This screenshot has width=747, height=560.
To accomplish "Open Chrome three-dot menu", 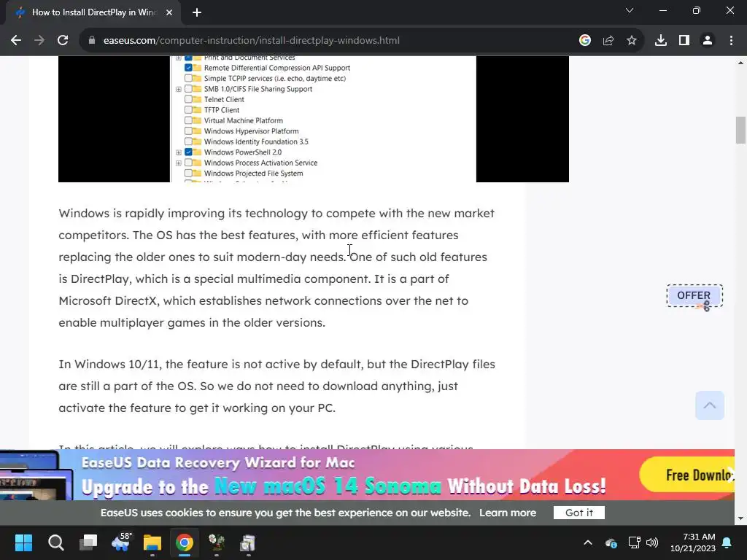I will coord(731,41).
